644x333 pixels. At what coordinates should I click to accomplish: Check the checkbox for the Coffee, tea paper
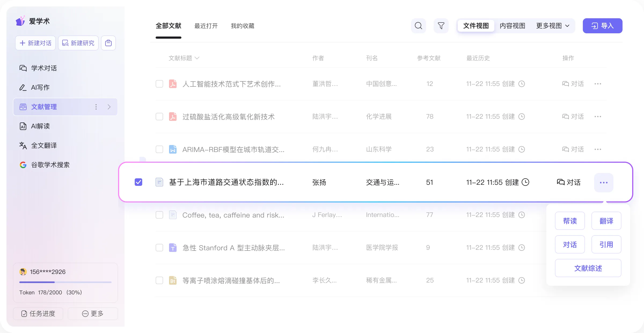[x=159, y=215]
